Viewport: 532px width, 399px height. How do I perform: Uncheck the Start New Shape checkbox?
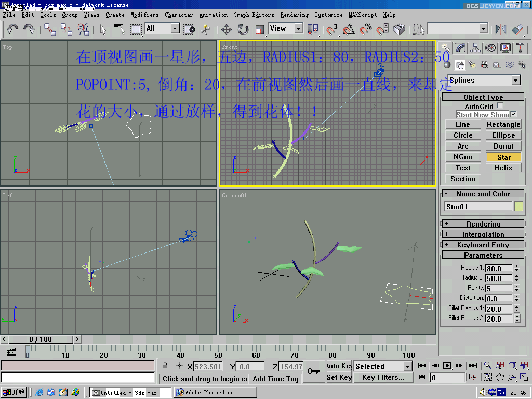514,114
